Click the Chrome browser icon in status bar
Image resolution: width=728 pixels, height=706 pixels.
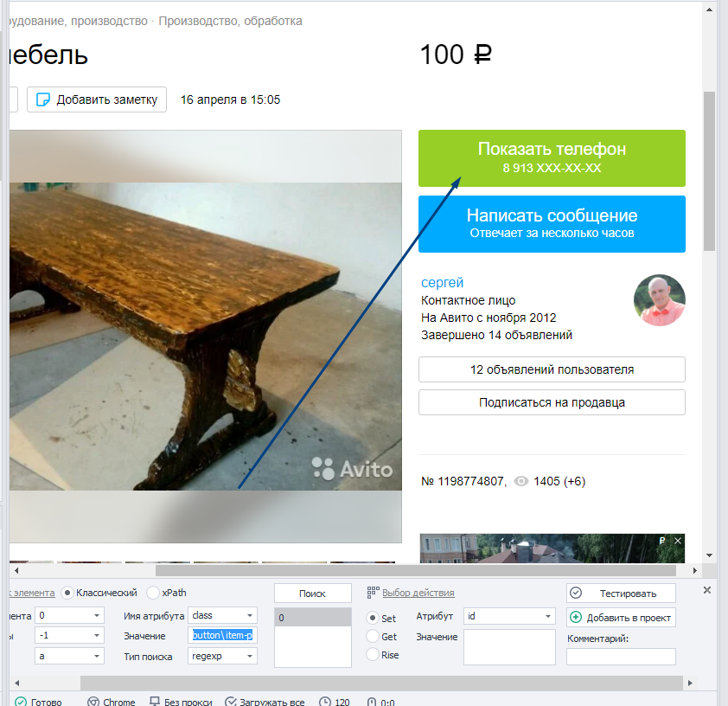click(93, 702)
